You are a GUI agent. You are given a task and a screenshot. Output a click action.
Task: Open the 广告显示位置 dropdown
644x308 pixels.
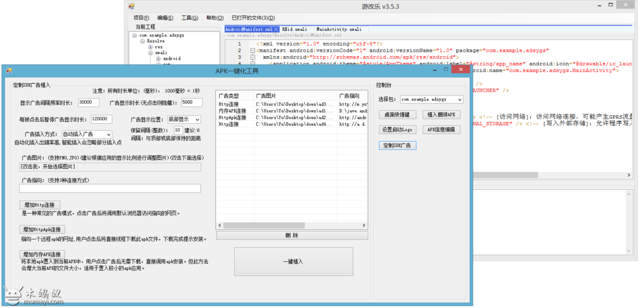click(197, 120)
